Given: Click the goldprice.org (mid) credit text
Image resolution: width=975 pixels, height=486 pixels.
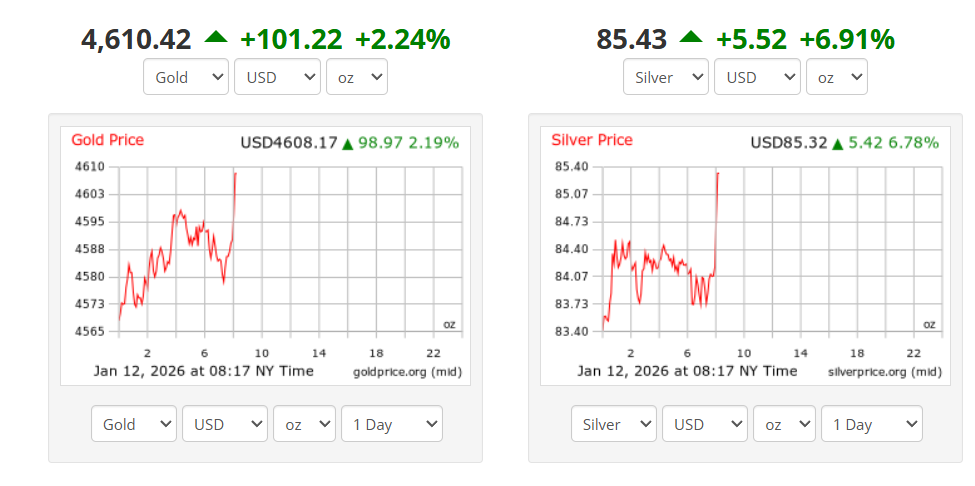Looking at the screenshot, I should click(408, 372).
